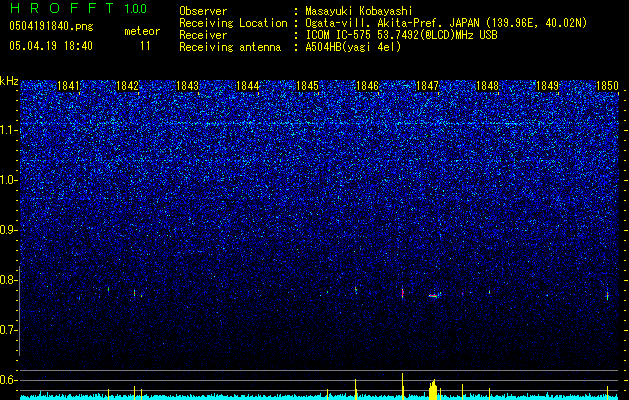The image size is (629, 400).
Task: Click the kHz frequency axis label
Action: [x=9, y=81]
